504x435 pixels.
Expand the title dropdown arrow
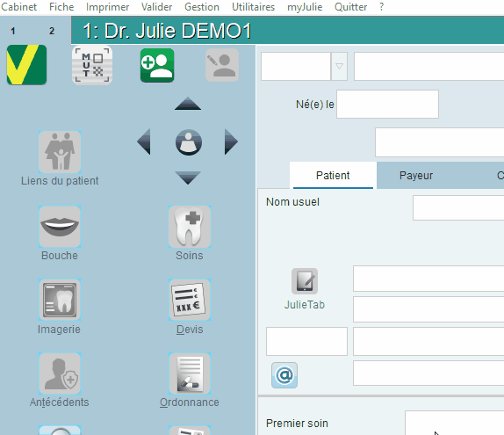pos(340,66)
